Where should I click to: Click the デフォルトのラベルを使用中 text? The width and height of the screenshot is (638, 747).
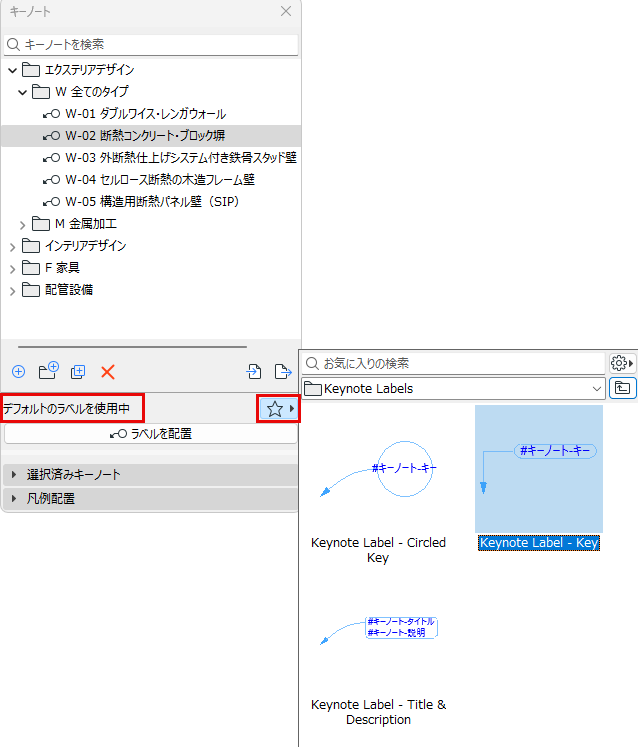pyautogui.click(x=66, y=409)
